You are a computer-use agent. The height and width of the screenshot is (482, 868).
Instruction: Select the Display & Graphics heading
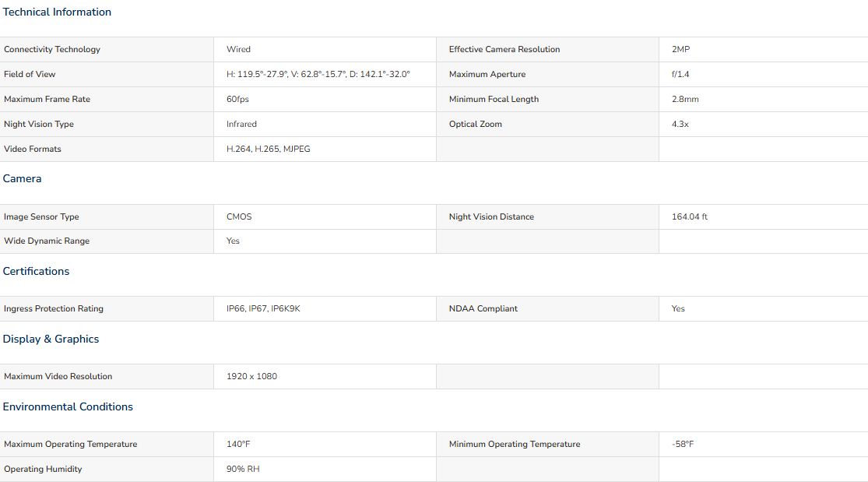tap(51, 339)
